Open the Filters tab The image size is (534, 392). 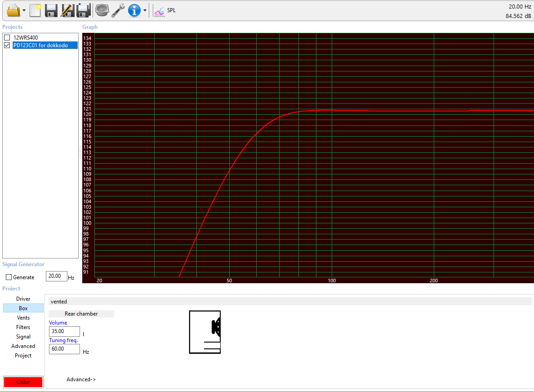pos(23,327)
